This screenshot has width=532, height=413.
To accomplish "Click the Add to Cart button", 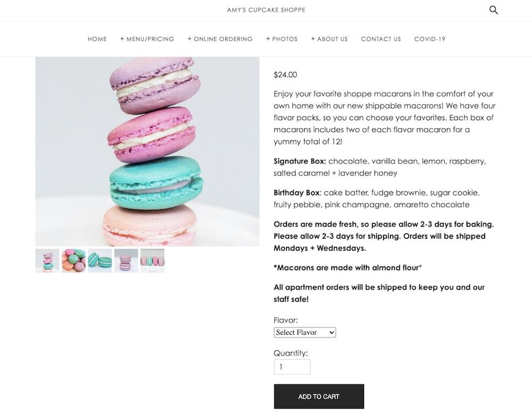I will [x=319, y=397].
